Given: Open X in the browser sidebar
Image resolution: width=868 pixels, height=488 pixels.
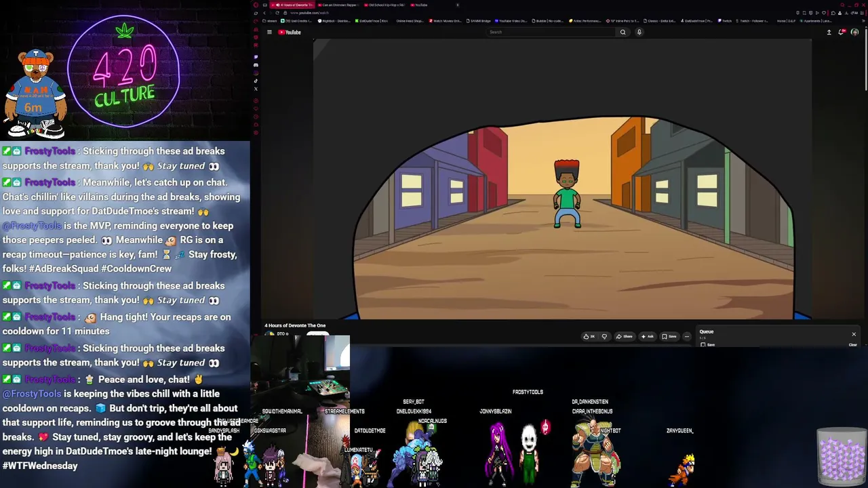Looking at the screenshot, I should (256, 89).
